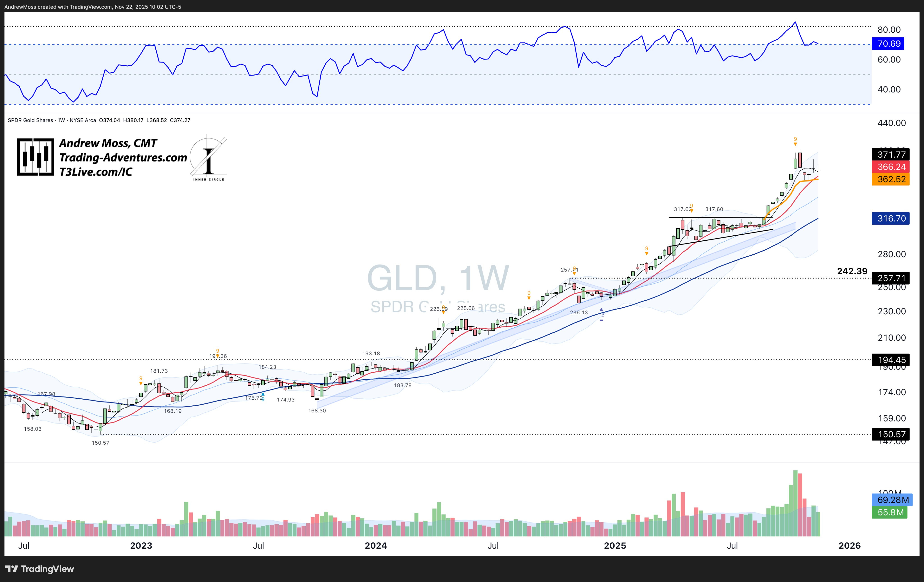Click the green 55.8M volume label
This screenshot has width=924, height=582.
[890, 513]
